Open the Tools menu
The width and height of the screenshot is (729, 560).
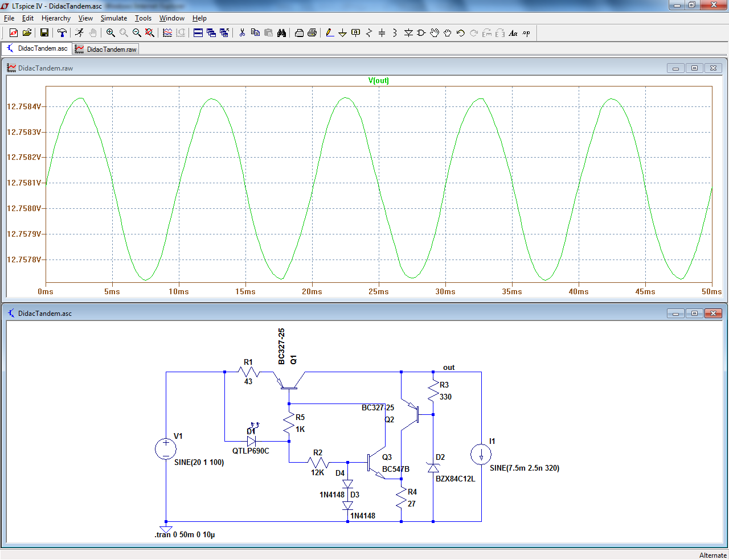click(143, 18)
